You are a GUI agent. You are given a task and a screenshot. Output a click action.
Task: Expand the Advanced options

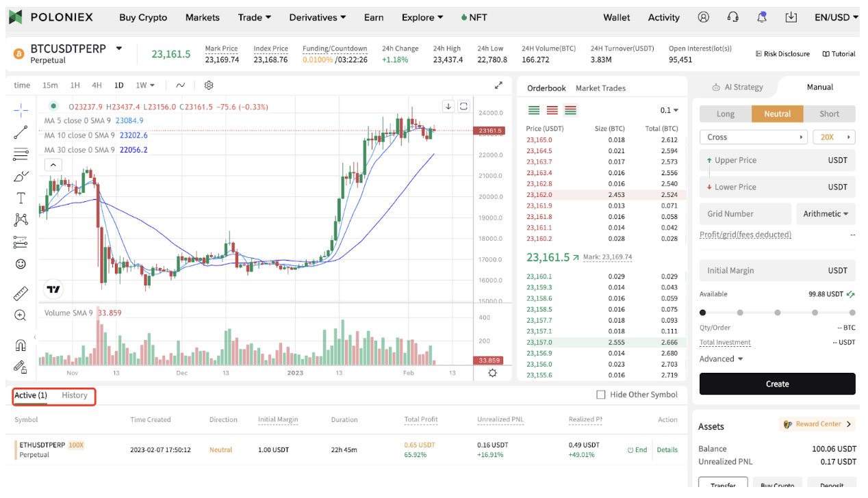[x=721, y=359]
